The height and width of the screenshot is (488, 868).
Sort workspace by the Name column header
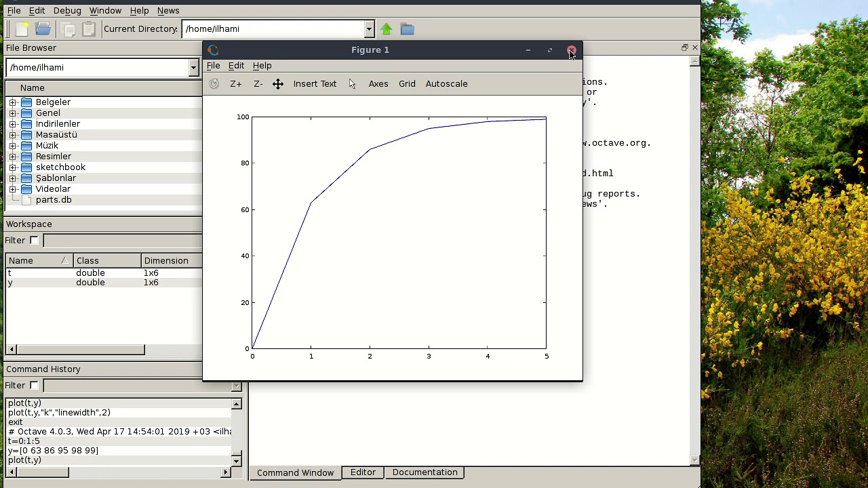39,261
